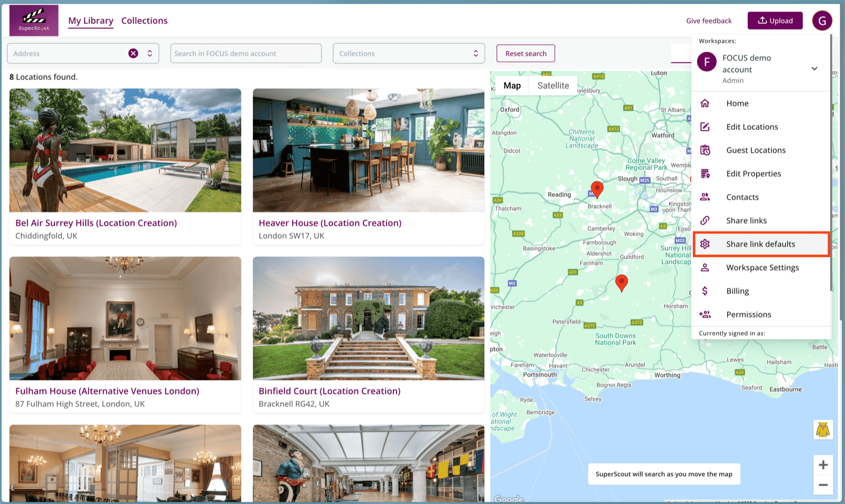Click the Contacts people icon
Viewport: 845px width, 504px height.
pyautogui.click(x=705, y=197)
